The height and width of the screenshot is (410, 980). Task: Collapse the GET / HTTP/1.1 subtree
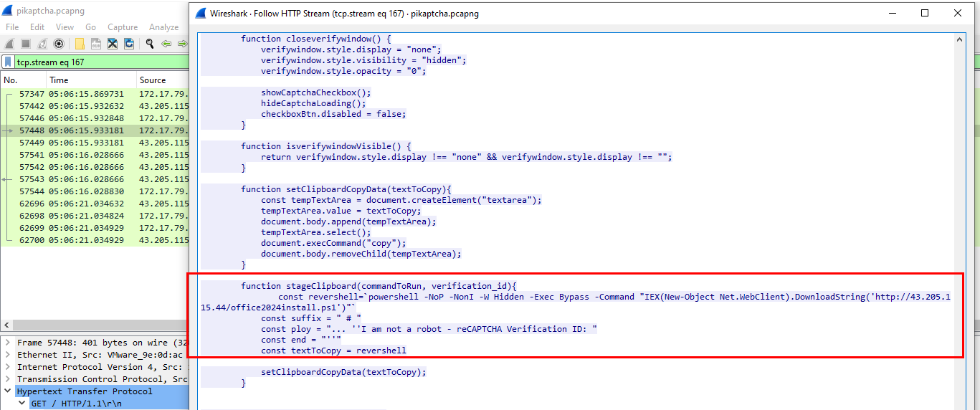[22, 404]
